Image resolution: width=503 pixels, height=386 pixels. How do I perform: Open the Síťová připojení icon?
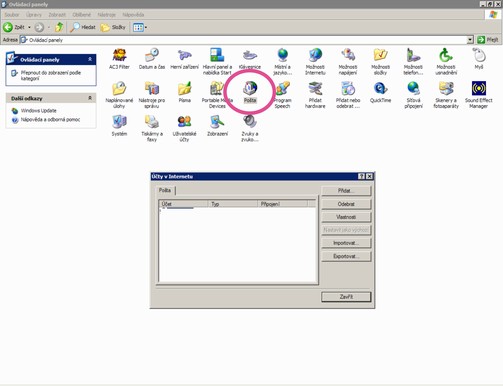(x=413, y=95)
